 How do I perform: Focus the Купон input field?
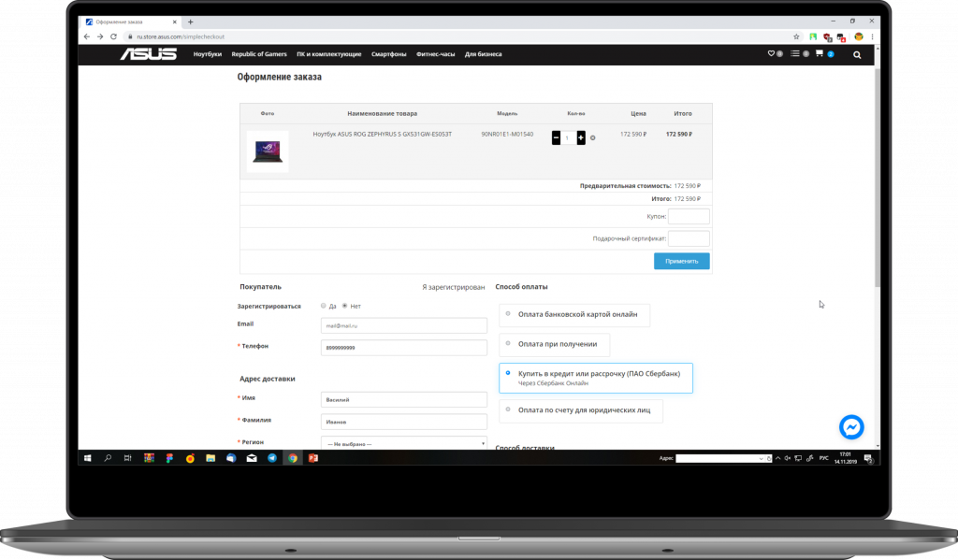689,216
